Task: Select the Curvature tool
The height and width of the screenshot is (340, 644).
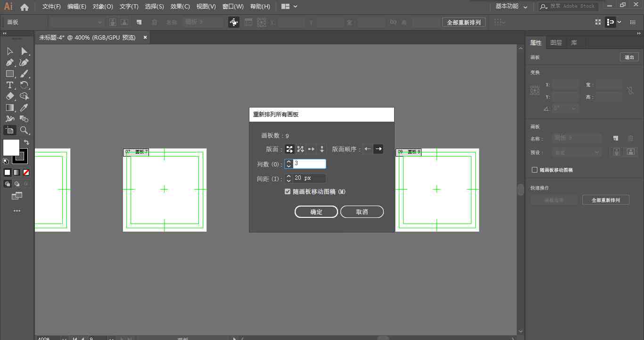Action: (x=24, y=62)
